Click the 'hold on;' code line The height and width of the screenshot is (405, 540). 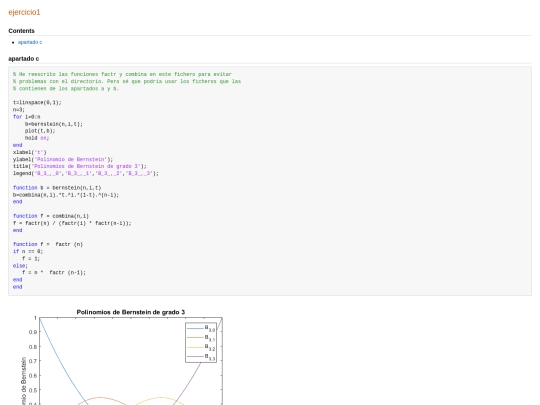tap(37, 138)
